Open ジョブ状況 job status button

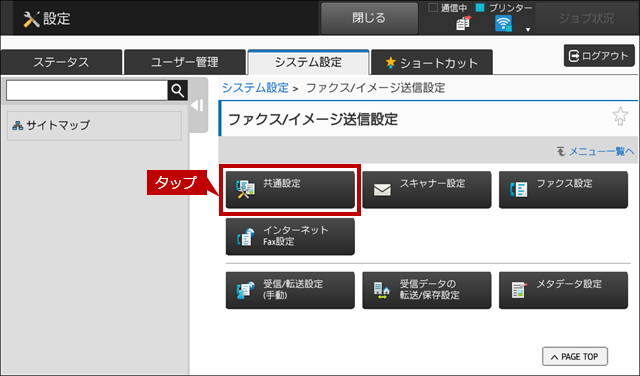pos(587,18)
